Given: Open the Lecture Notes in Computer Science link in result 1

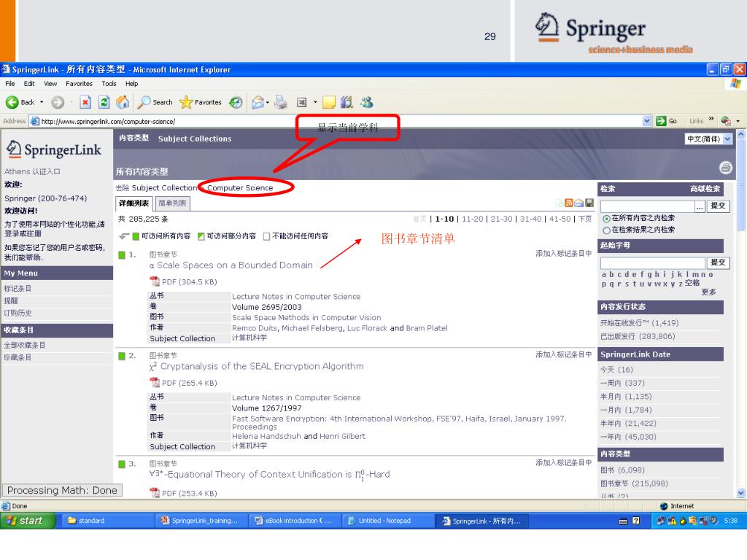Looking at the screenshot, I should (x=296, y=297).
